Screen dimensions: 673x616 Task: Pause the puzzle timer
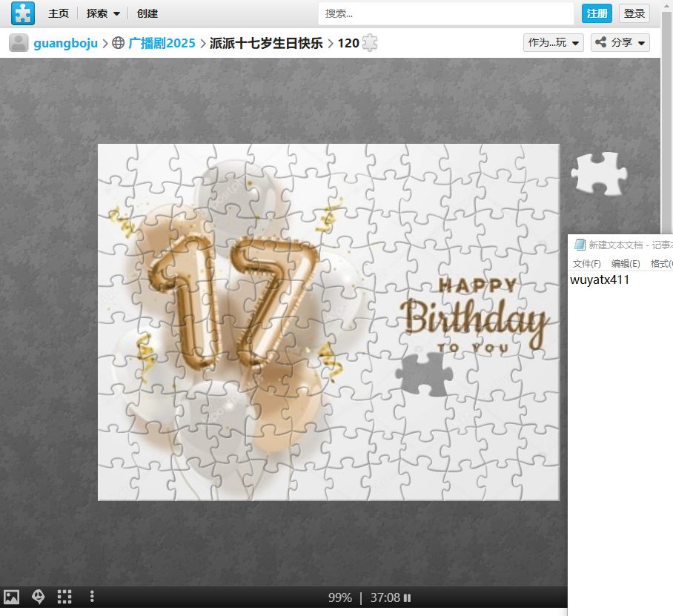407,597
